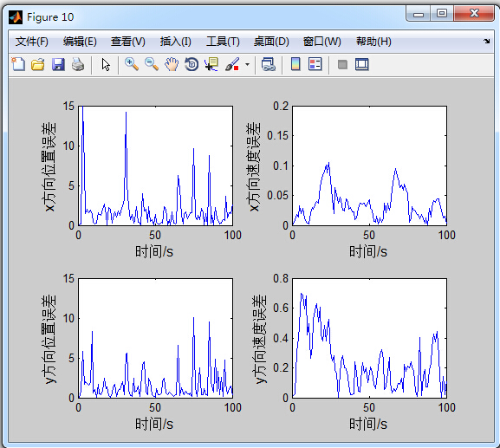Save the figure using floppy disk icon
500x448 pixels.
tap(58, 64)
